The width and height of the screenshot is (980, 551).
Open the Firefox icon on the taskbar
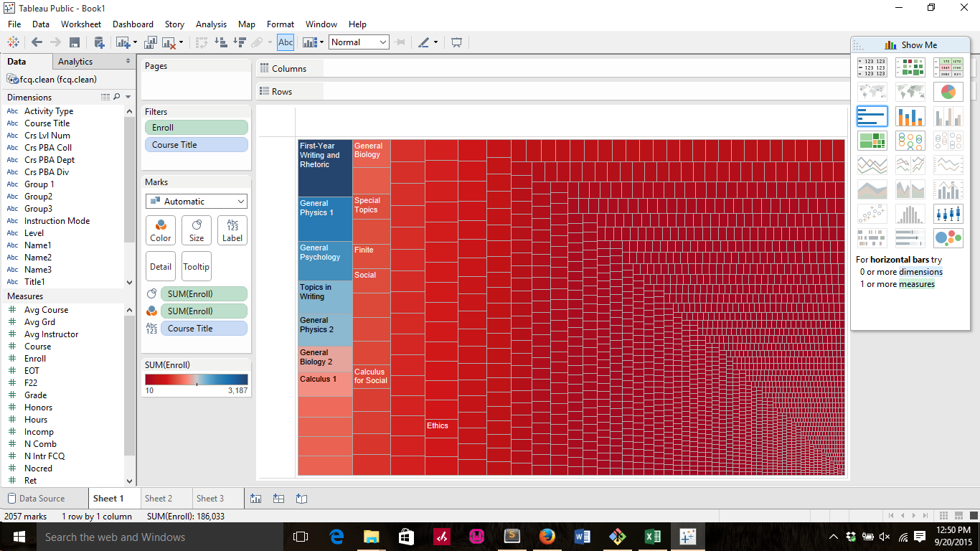pyautogui.click(x=547, y=537)
